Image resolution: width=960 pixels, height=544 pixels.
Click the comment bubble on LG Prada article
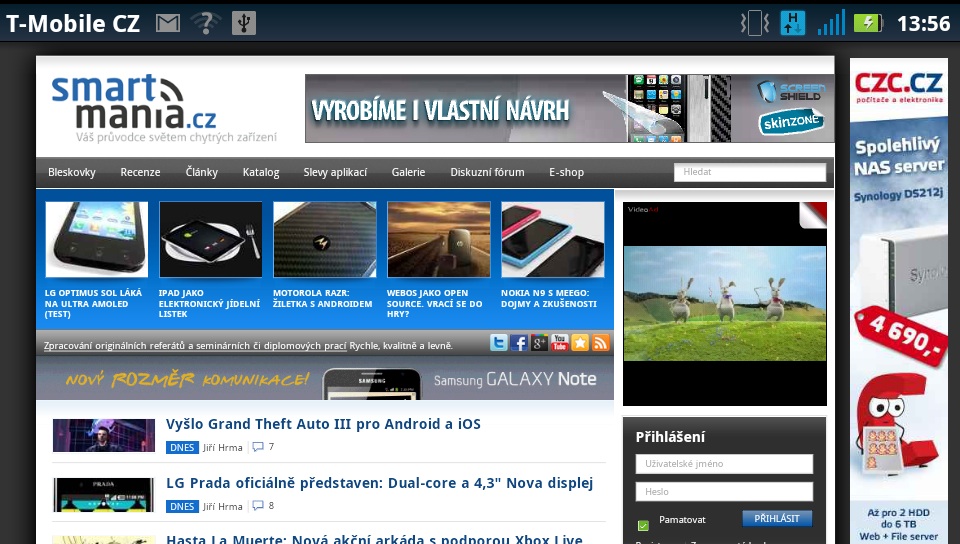258,505
